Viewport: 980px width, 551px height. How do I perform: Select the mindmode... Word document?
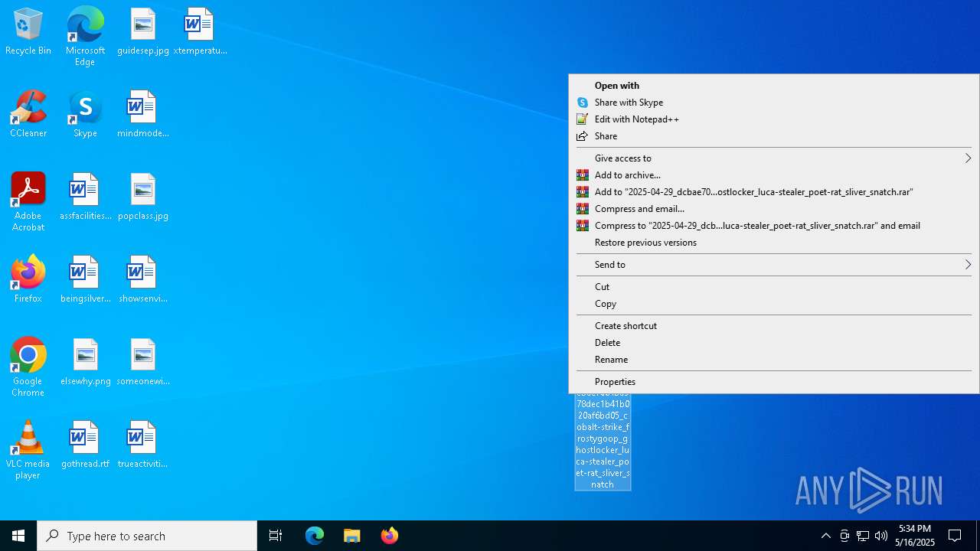point(142,115)
